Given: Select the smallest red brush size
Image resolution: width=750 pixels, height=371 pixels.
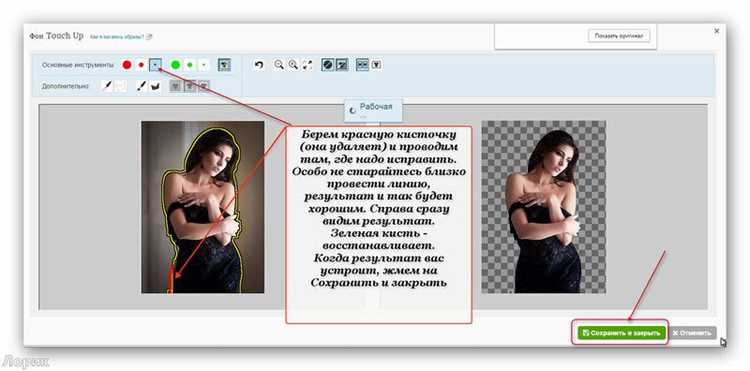Looking at the screenshot, I should point(155,65).
